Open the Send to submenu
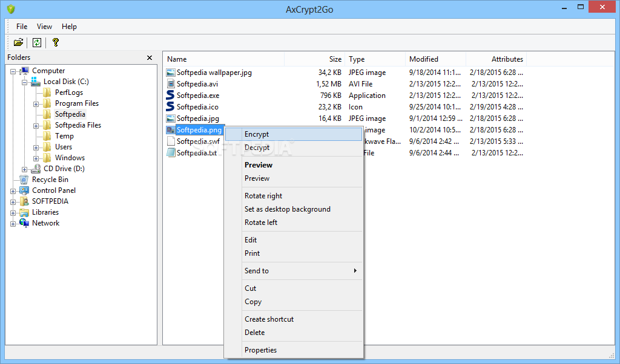The height and width of the screenshot is (364, 620). click(294, 271)
